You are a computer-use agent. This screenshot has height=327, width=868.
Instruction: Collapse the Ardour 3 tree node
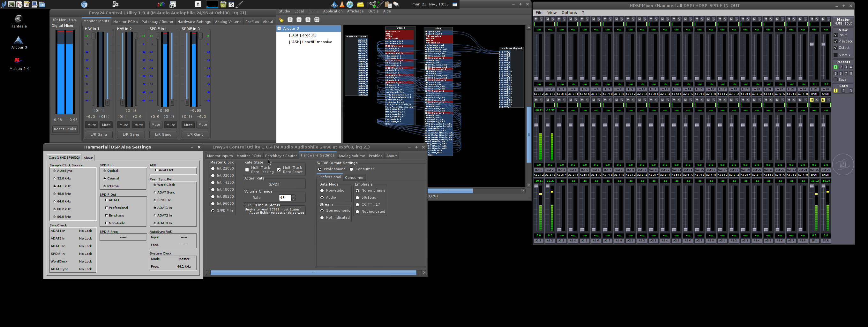pos(279,29)
